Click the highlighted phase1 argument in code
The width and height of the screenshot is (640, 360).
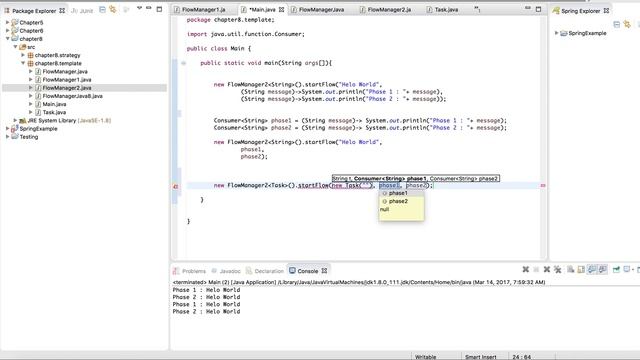389,185
